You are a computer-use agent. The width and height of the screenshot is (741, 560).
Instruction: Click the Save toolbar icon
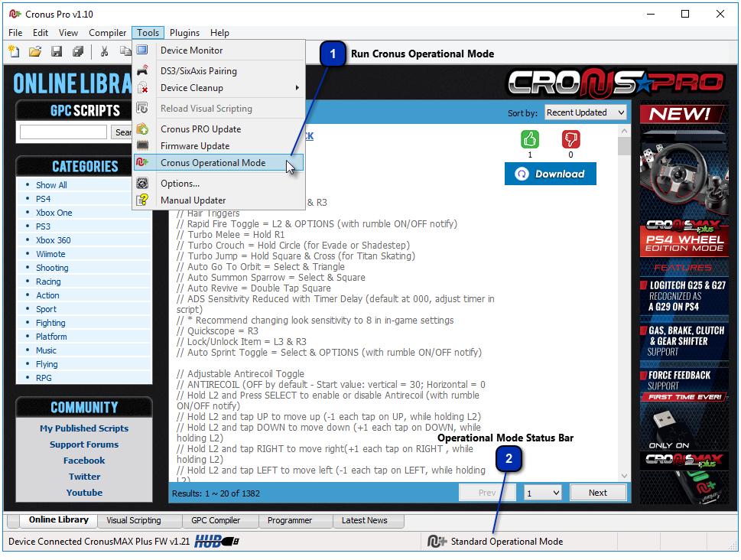tap(57, 51)
